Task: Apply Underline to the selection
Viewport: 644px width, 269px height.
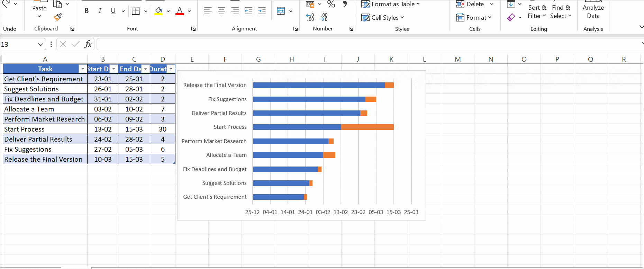Action: 113,11
